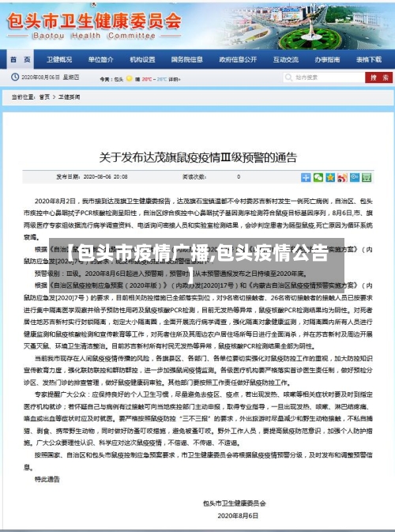
Task: Share to Qzone using the star icon
Action: (330, 177)
